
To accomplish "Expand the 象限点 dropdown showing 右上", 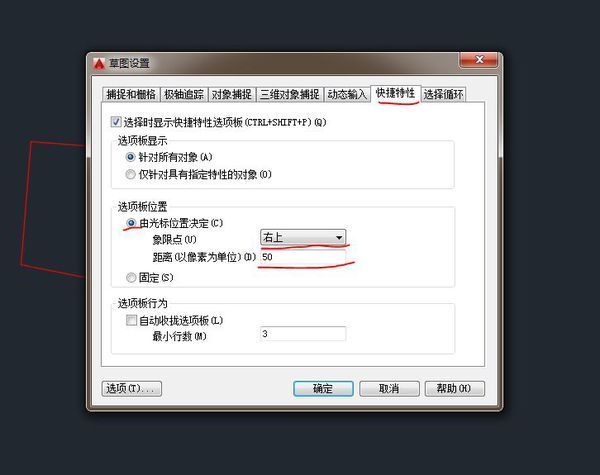I will pos(303,238).
